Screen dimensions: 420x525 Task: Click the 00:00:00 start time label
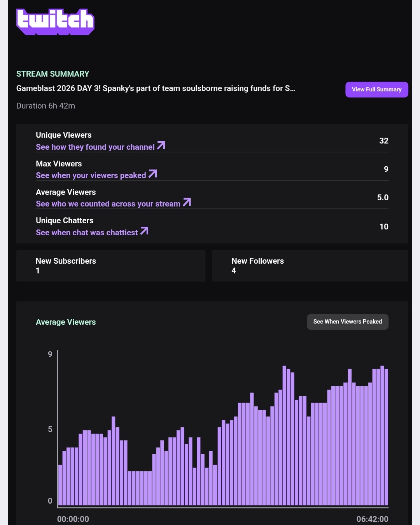[73, 519]
